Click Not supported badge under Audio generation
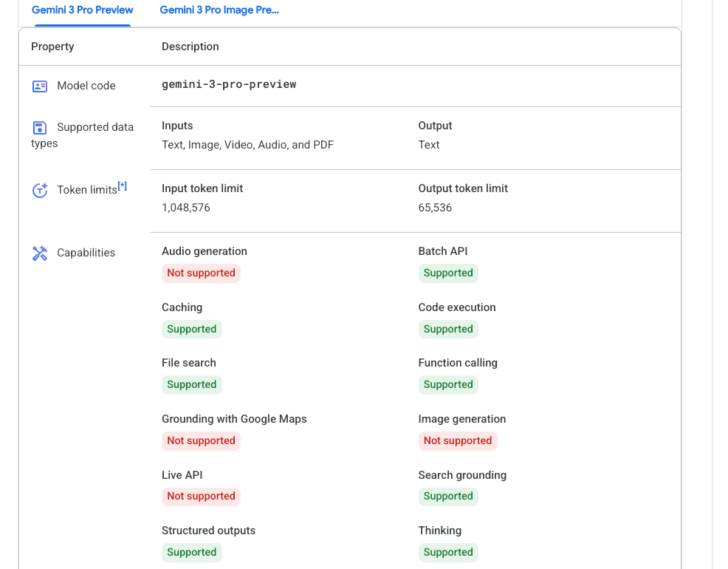The image size is (728, 569). (201, 273)
